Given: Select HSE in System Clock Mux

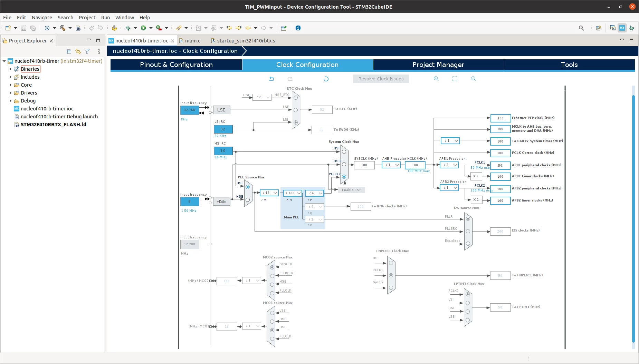Looking at the screenshot, I should [x=344, y=164].
